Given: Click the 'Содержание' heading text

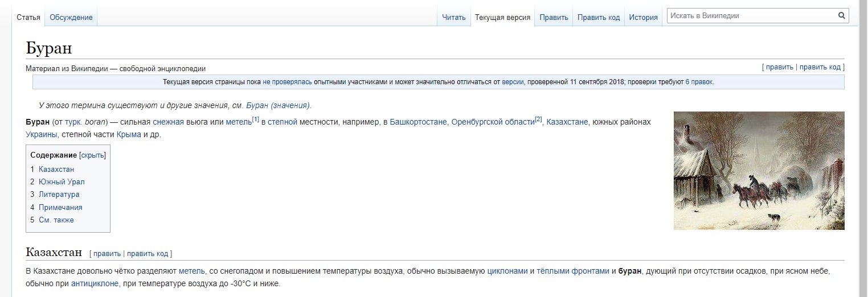Looking at the screenshot, I should click(x=54, y=155).
